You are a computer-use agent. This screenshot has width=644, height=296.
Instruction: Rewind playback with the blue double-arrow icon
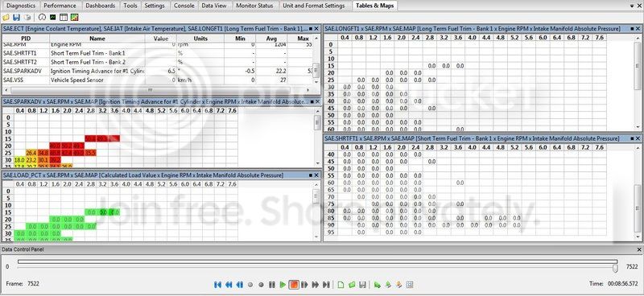click(229, 285)
